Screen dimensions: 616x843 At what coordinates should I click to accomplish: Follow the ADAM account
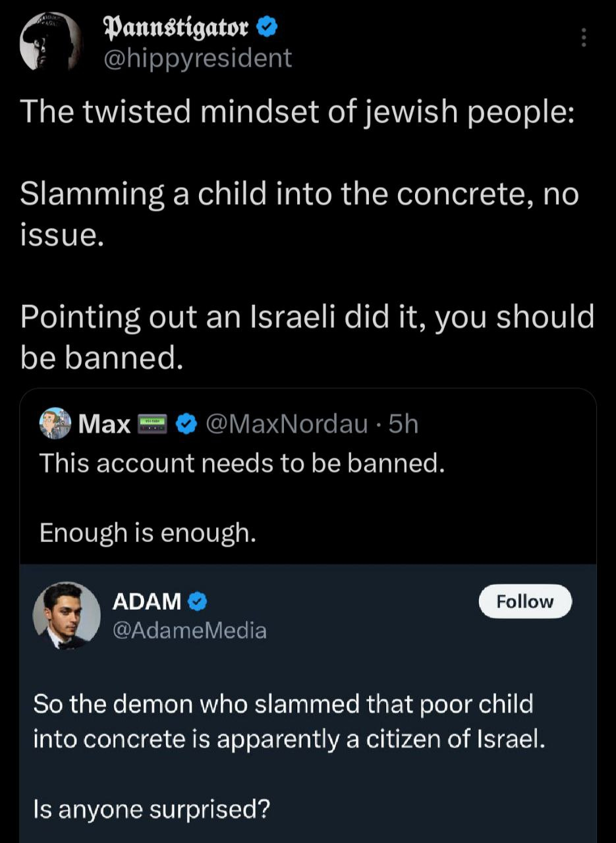click(x=524, y=601)
